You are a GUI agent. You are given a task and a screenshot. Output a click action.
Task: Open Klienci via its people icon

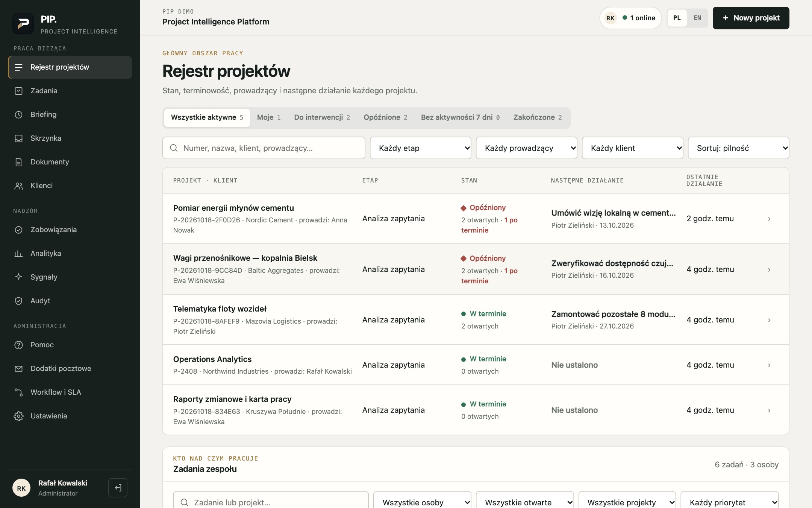tap(18, 186)
